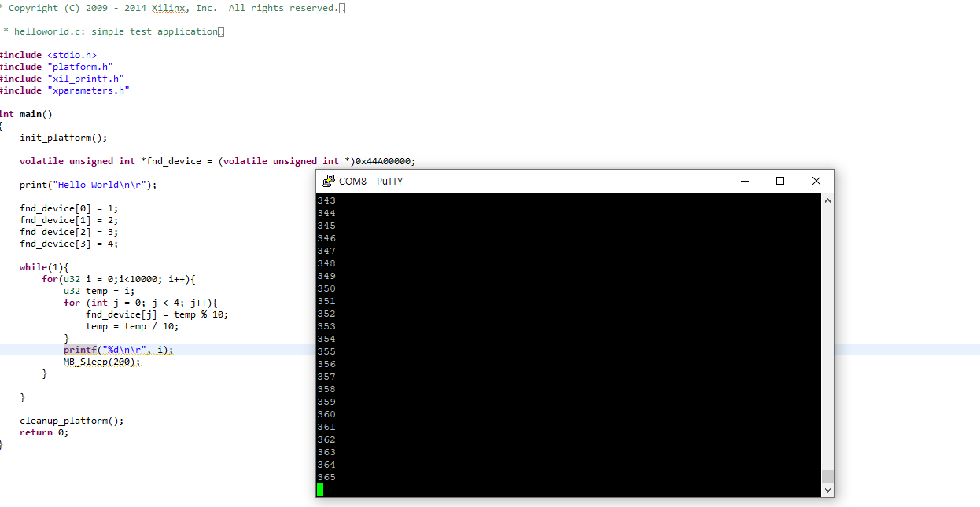Screen dimensions: 980x507
Task: Click the 'while(1){' line
Action: point(45,267)
